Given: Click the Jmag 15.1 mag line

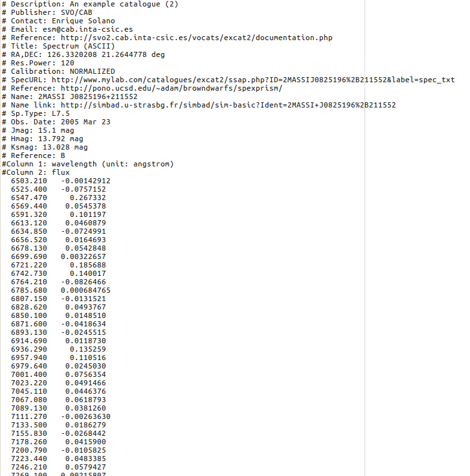Looking at the screenshot, I should (38, 131).
